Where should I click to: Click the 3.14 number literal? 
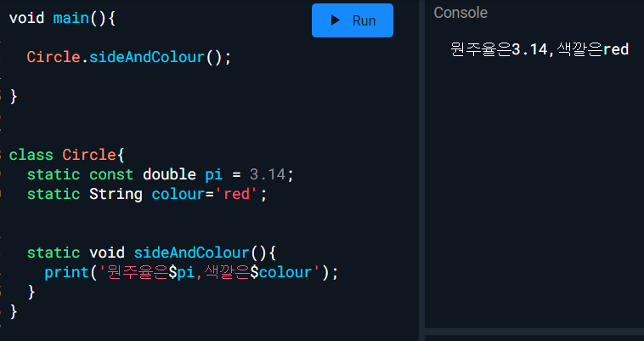coord(267,174)
